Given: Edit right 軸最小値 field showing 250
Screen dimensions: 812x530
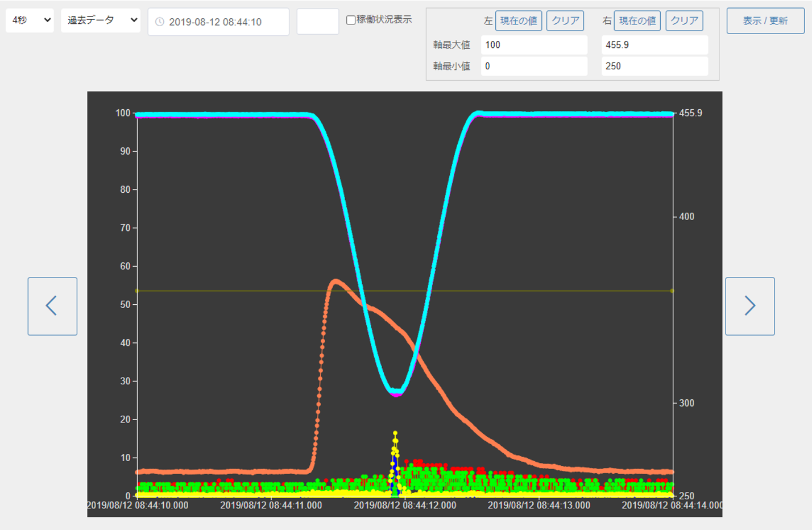Looking at the screenshot, I should click(x=654, y=66).
